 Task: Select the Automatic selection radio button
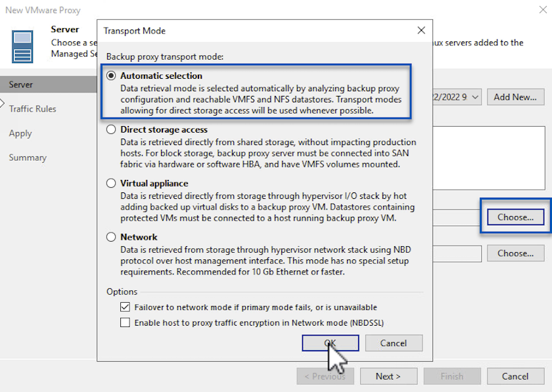pos(111,76)
